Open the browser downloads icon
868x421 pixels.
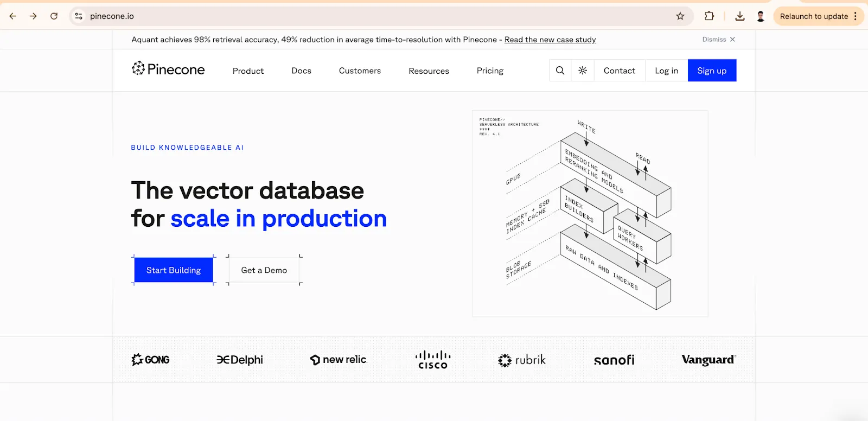[x=739, y=16]
